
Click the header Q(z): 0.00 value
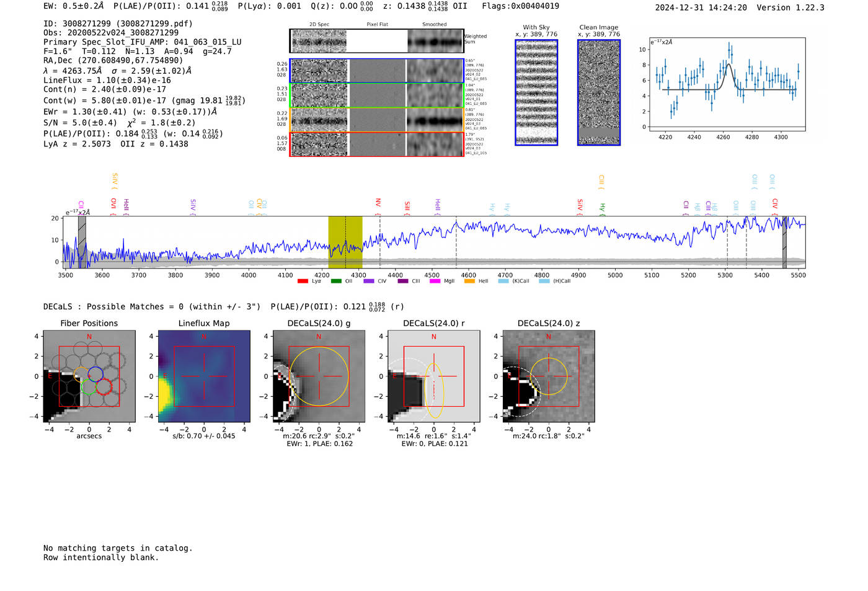coord(342,6)
